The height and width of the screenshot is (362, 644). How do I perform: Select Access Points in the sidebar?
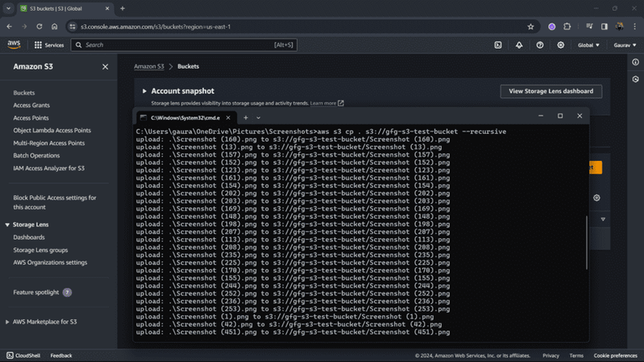[31, 118]
